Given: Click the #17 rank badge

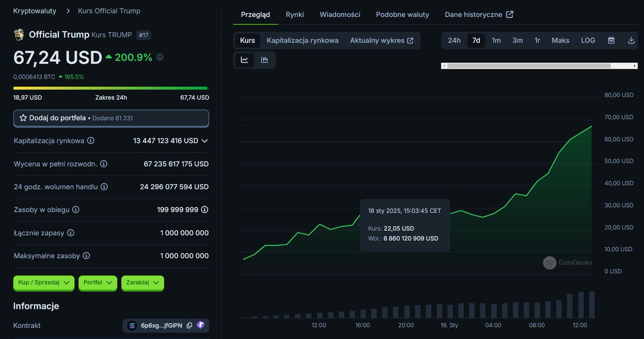Looking at the screenshot, I should (x=144, y=35).
